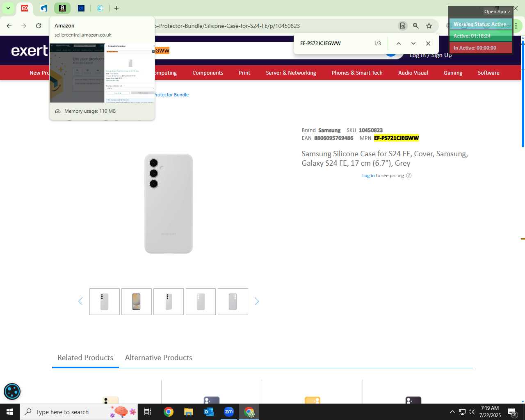Open the second Chrome profile taskbar icon
Screen dimensions: 525x420
click(x=249, y=412)
